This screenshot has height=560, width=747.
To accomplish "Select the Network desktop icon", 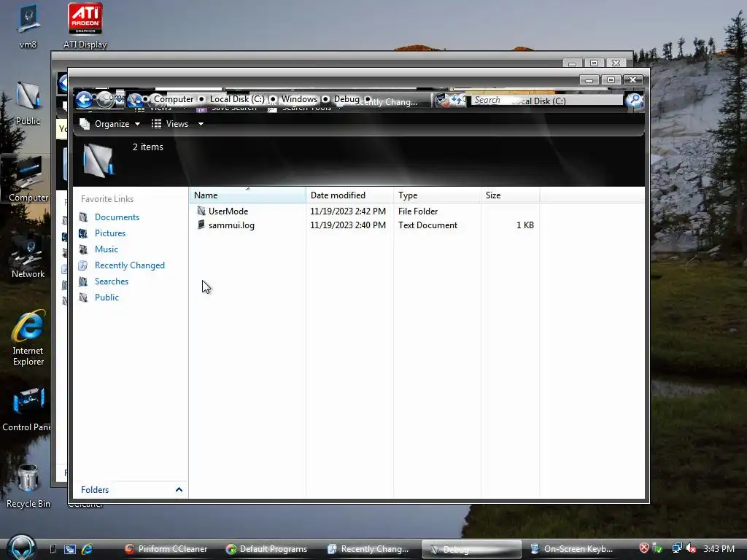I will (x=28, y=256).
